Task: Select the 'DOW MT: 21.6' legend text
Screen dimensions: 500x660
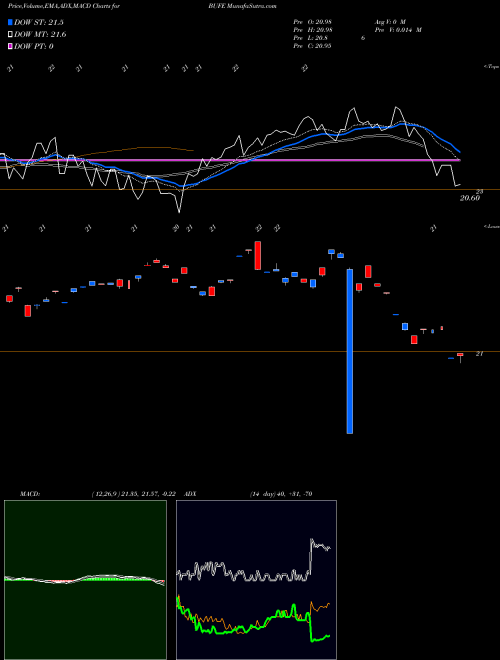Action: (40, 35)
